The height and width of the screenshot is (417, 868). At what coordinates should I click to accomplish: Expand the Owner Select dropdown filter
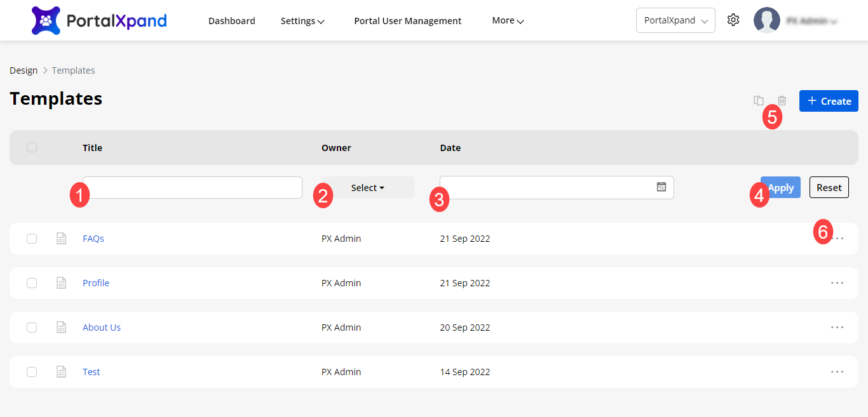[x=368, y=188]
